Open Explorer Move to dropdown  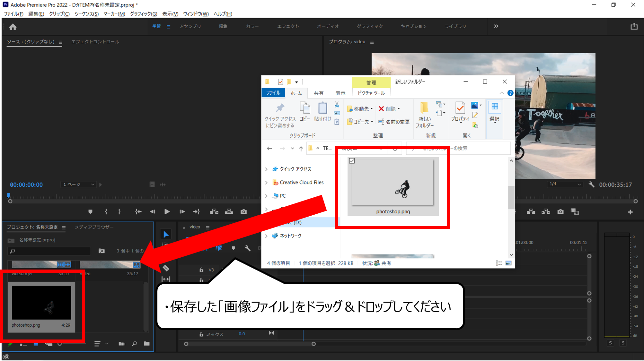360,109
